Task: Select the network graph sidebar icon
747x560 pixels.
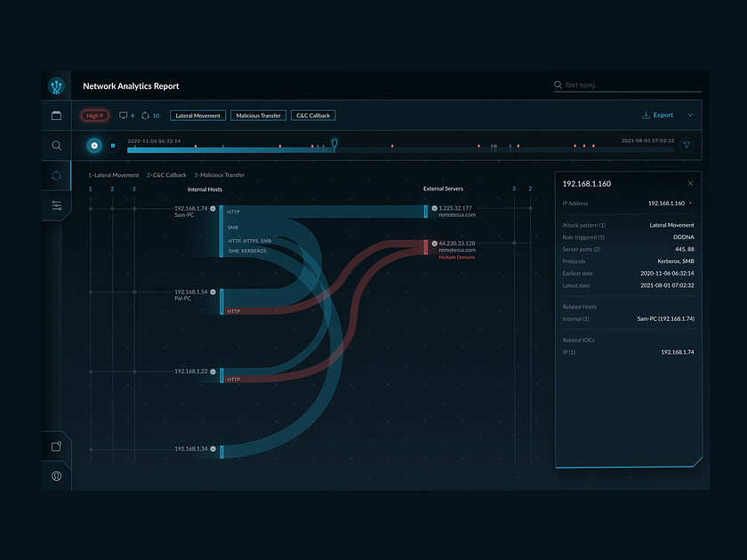Action: [x=56, y=175]
